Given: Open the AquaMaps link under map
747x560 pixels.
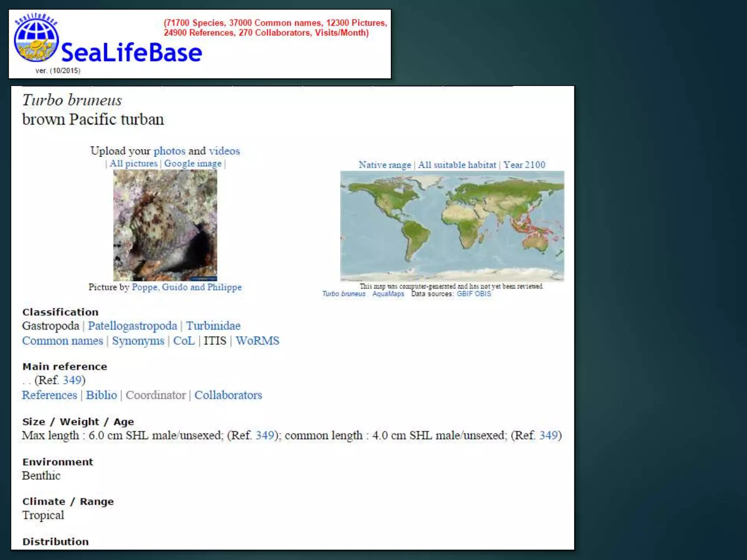Looking at the screenshot, I should click(388, 294).
